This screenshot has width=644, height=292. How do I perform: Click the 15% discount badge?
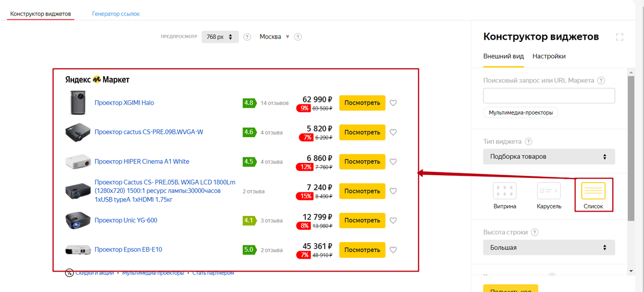(x=305, y=196)
